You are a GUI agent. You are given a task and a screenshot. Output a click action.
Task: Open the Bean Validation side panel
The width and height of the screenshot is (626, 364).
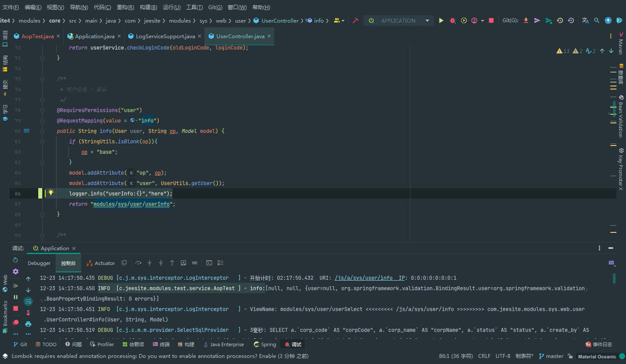click(x=620, y=116)
